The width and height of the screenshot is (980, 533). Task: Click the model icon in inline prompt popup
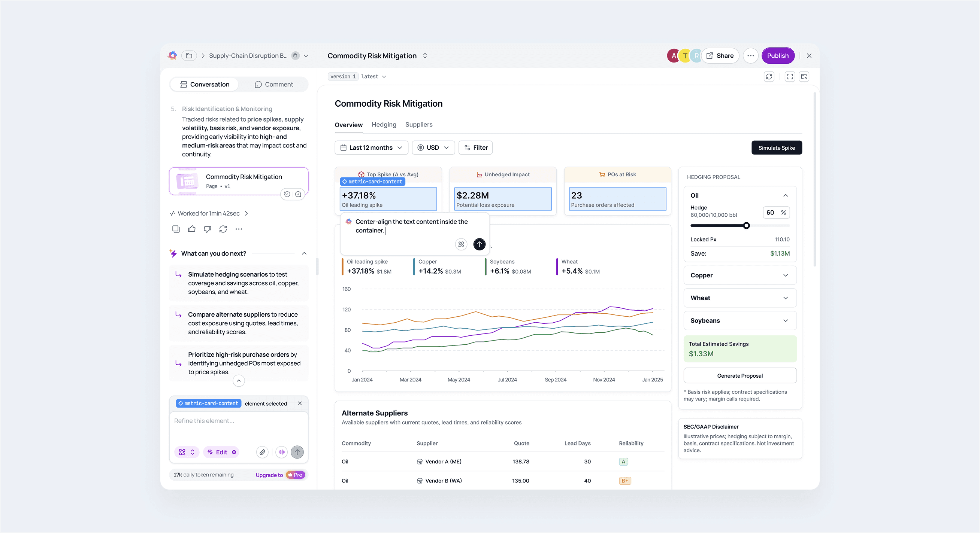461,244
